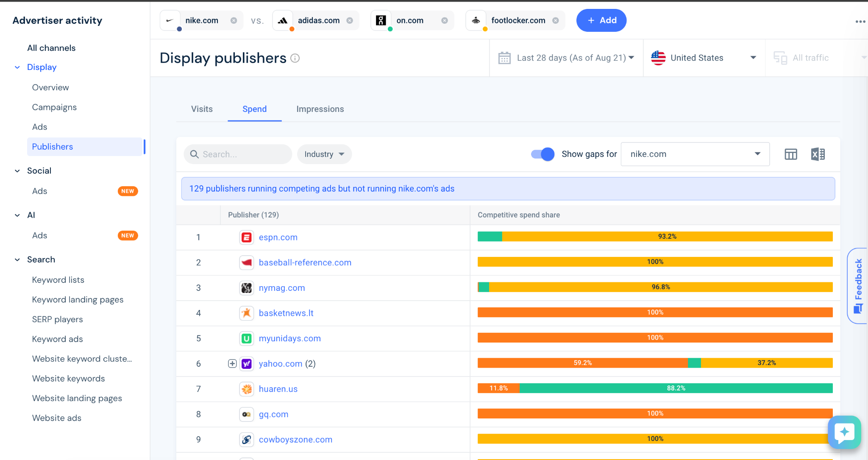This screenshot has width=868, height=460.
Task: Collapse the Social section chevron
Action: point(17,171)
